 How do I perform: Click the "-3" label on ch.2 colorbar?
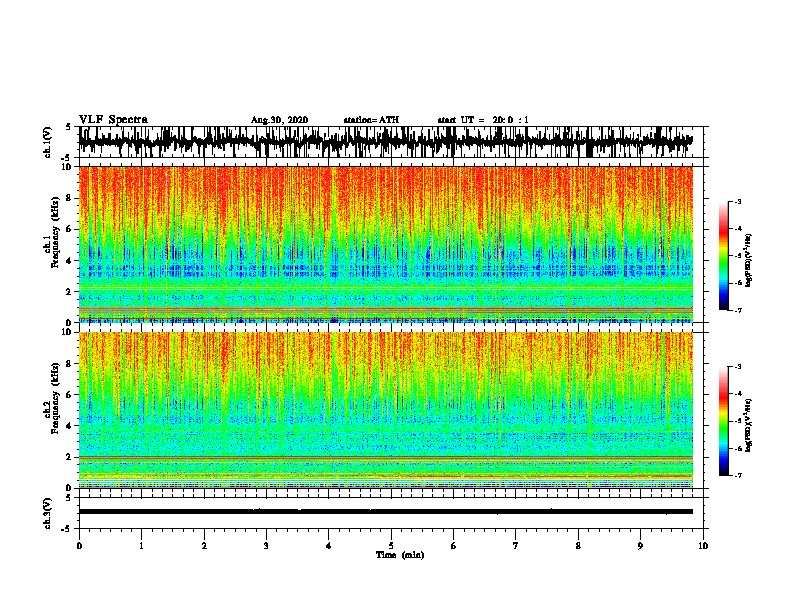[x=738, y=367]
